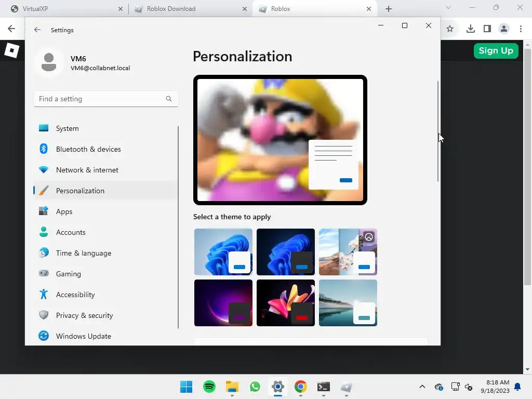
Task: Close the Roblox Download tab
Action: point(245,9)
